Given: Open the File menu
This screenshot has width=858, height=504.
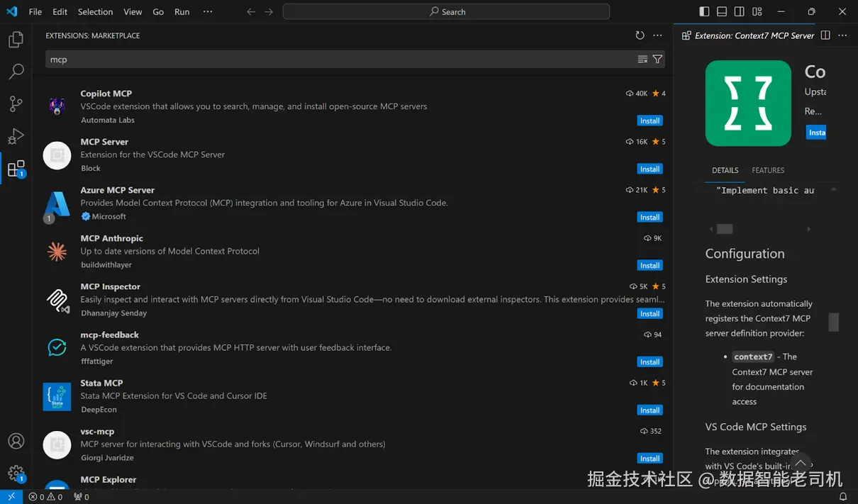Looking at the screenshot, I should pos(35,12).
